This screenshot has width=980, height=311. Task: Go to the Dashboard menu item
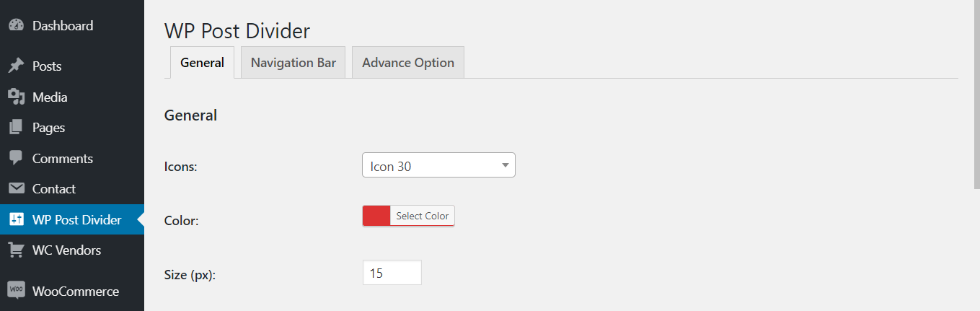63,26
